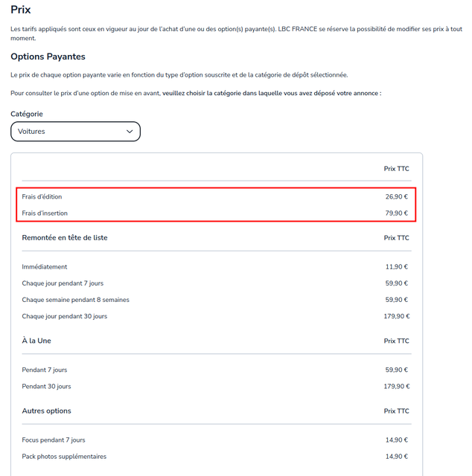Click the 26,90 € edition fee price

tap(397, 196)
